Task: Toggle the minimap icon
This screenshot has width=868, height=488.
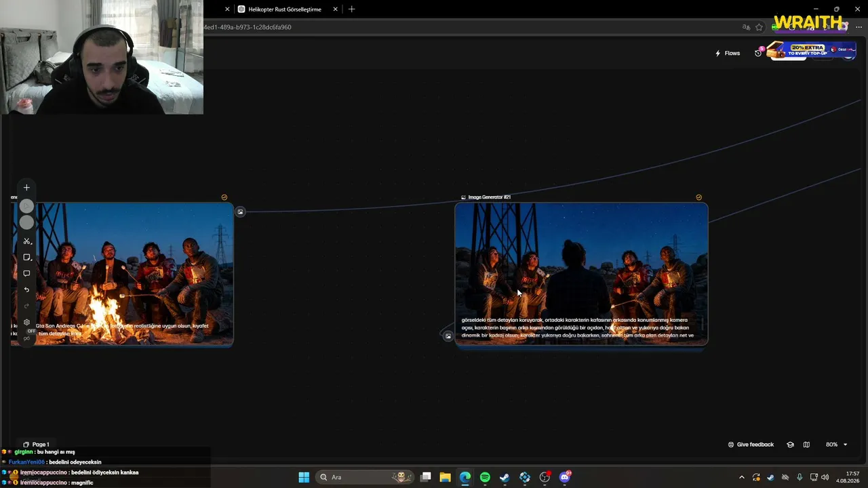Action: point(806,445)
